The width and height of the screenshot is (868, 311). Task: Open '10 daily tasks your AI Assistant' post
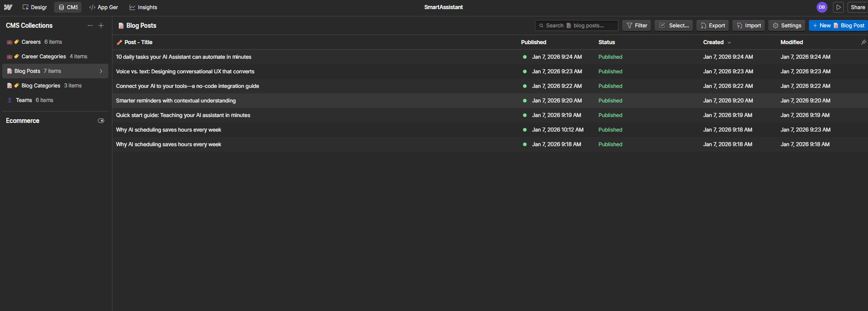click(183, 57)
